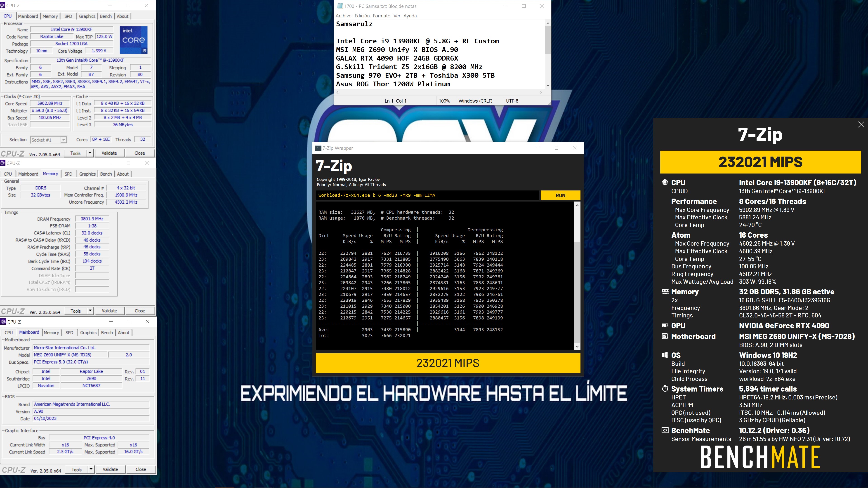The image size is (868, 488).
Task: Open Edición menu in Notepad
Action: [x=362, y=16]
